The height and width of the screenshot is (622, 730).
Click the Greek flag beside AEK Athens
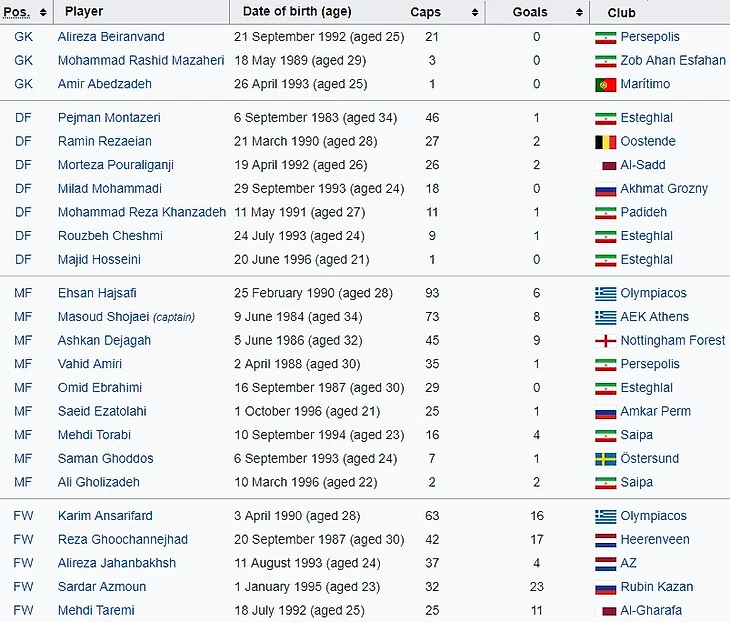coord(604,318)
